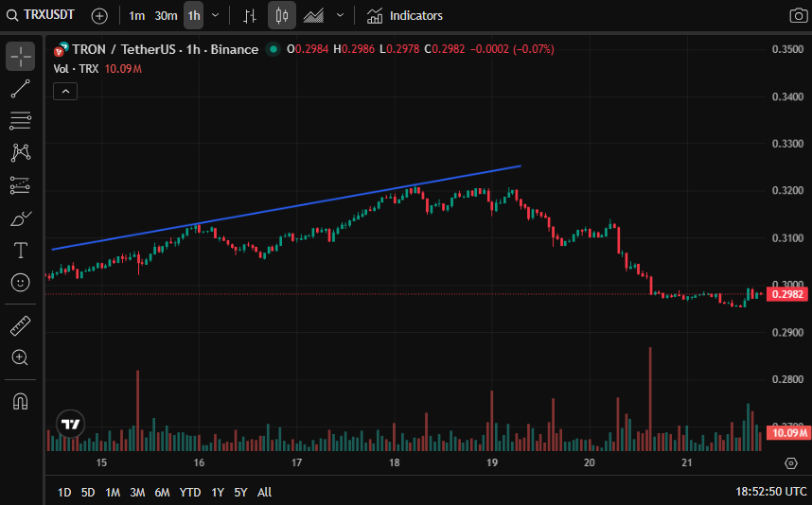Image resolution: width=812 pixels, height=505 pixels.
Task: Click the TradingView logo
Action: [70, 425]
